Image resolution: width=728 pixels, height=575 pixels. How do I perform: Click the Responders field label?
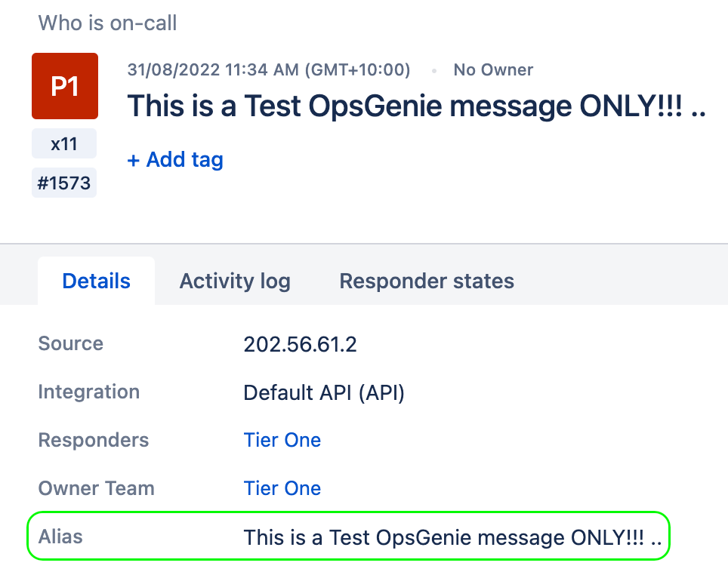click(x=94, y=440)
